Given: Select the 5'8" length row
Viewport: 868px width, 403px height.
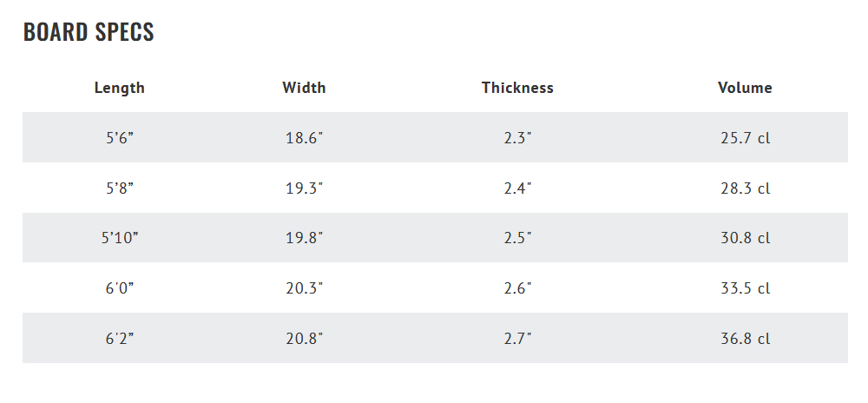Looking at the screenshot, I should pyautogui.click(x=120, y=188).
